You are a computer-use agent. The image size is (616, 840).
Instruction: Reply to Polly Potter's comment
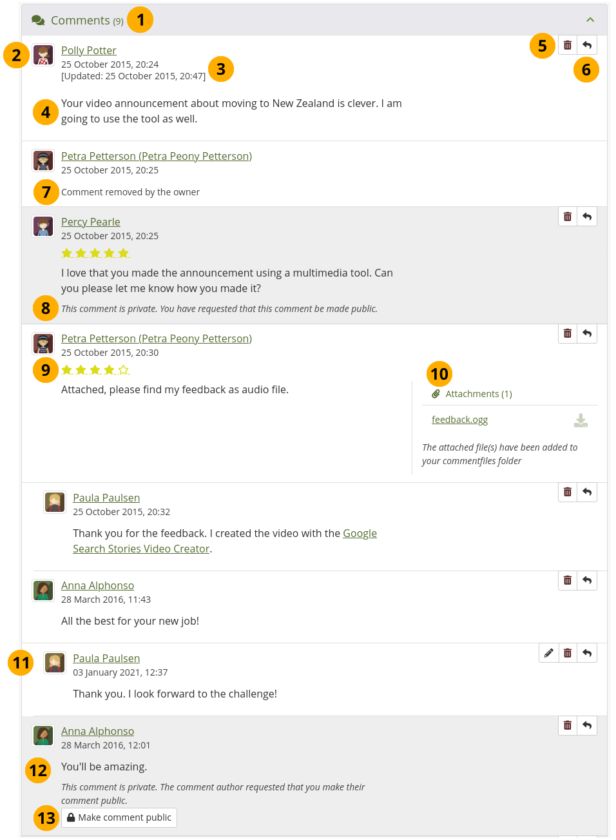[x=587, y=45]
